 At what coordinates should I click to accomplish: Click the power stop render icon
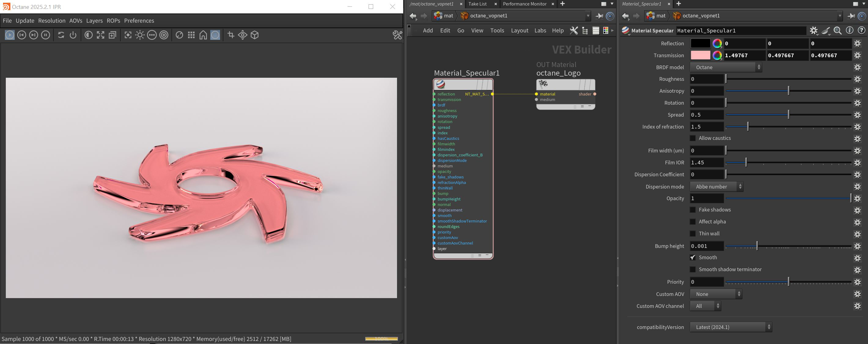click(73, 35)
